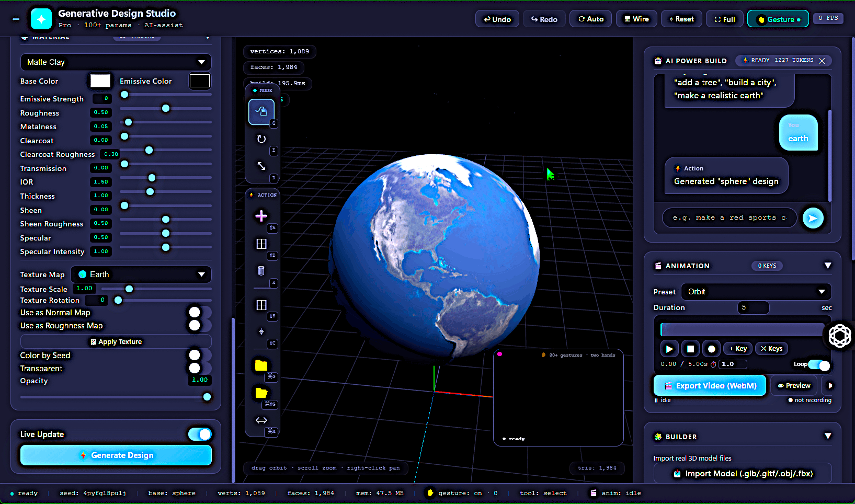Viewport: 855px width, 504px height.
Task: Click the pink plus add-object action
Action: point(261,216)
